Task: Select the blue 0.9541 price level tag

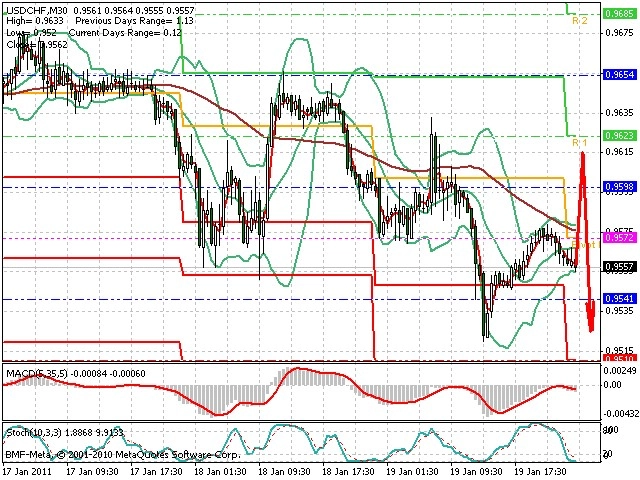Action: pos(619,298)
